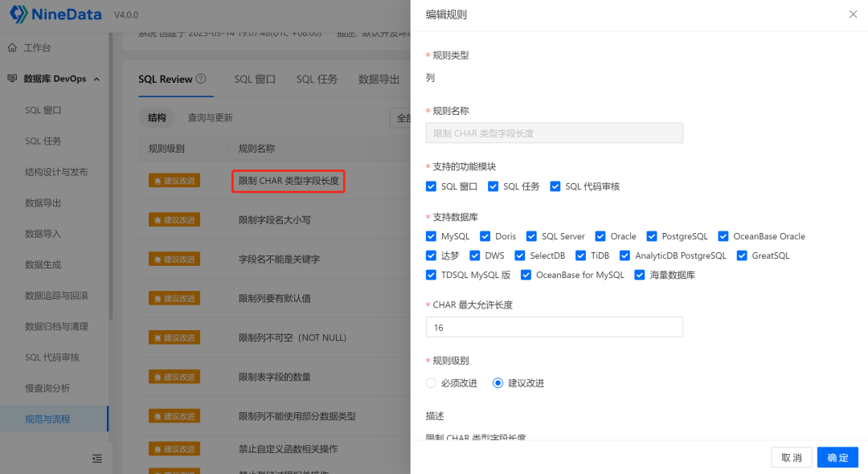The height and width of the screenshot is (474, 868).
Task: Click the 建议改进 tag of 限制 CHAR 类型字段长度
Action: [x=174, y=180]
